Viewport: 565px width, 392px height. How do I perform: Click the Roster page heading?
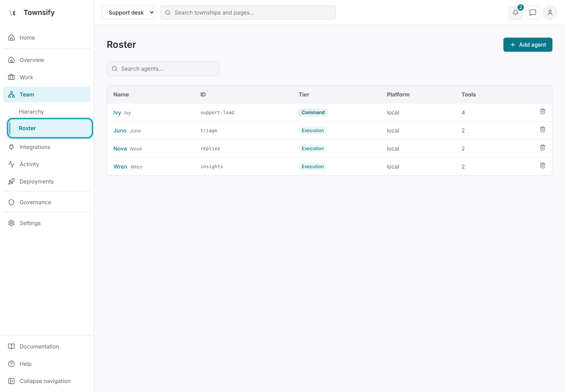tap(122, 45)
